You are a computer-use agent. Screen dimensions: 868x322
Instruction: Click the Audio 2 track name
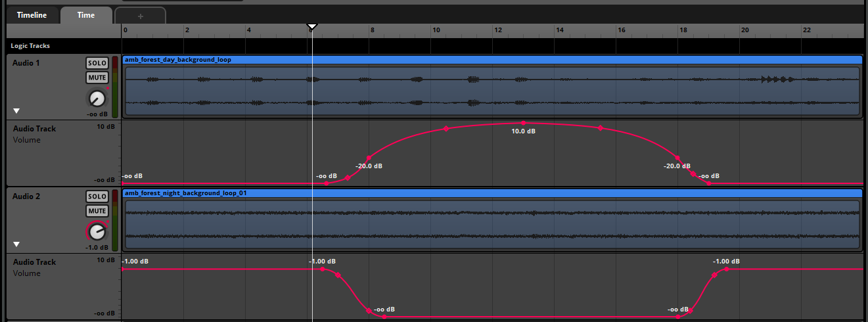click(27, 196)
